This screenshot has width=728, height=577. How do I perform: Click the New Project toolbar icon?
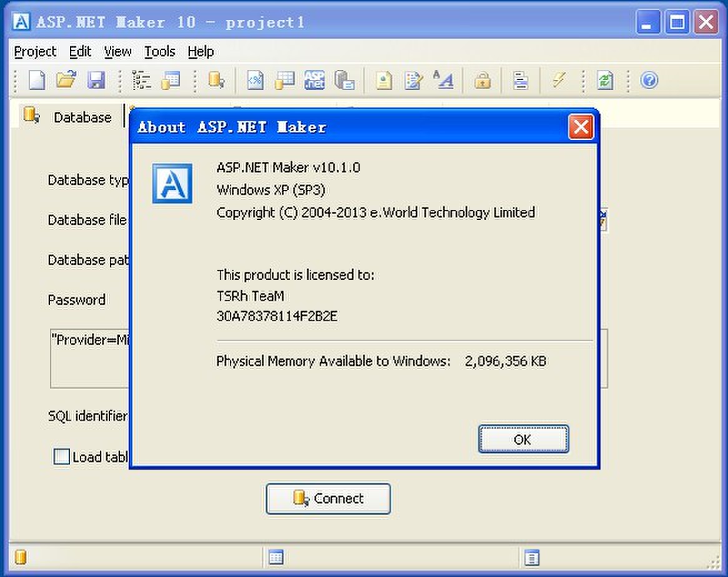click(37, 80)
